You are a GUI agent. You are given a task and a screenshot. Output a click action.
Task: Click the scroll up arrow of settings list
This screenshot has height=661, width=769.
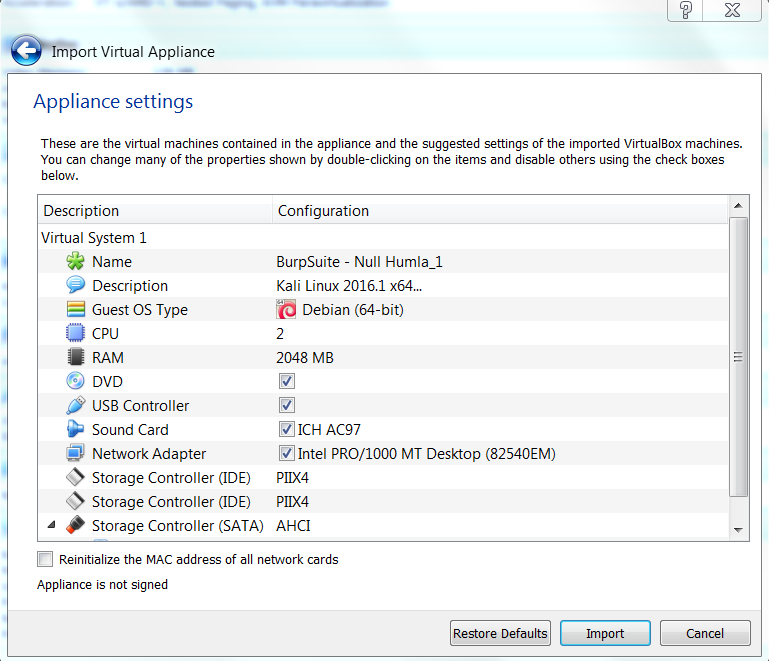[x=739, y=206]
